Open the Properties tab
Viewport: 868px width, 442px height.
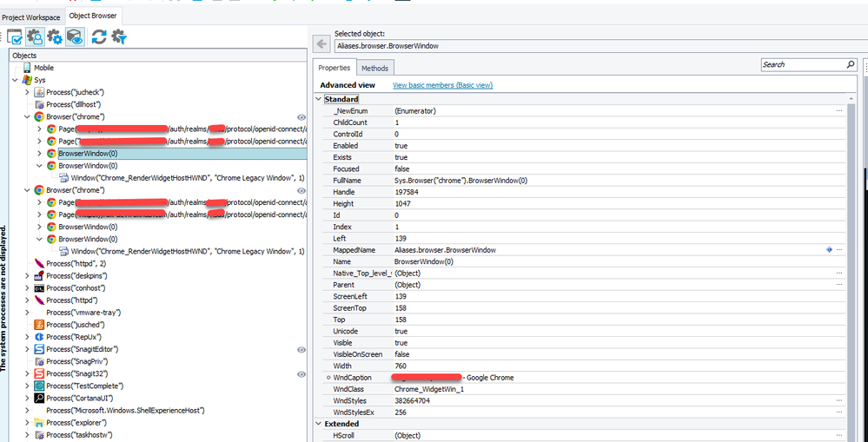pyautogui.click(x=335, y=68)
